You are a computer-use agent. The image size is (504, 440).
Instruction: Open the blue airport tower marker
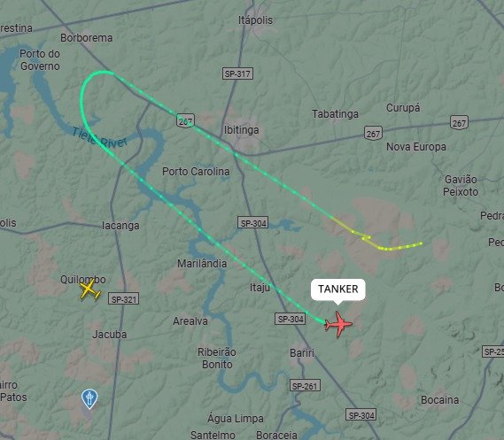(x=89, y=398)
